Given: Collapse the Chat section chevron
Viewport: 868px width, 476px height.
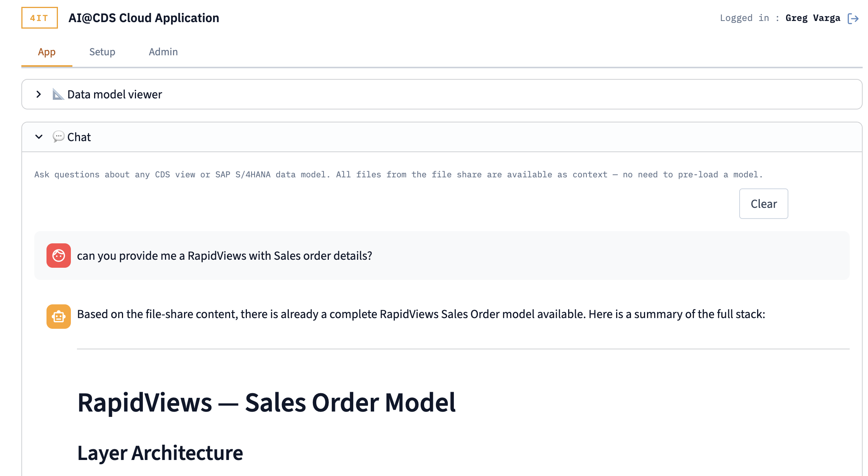Looking at the screenshot, I should tap(39, 137).
